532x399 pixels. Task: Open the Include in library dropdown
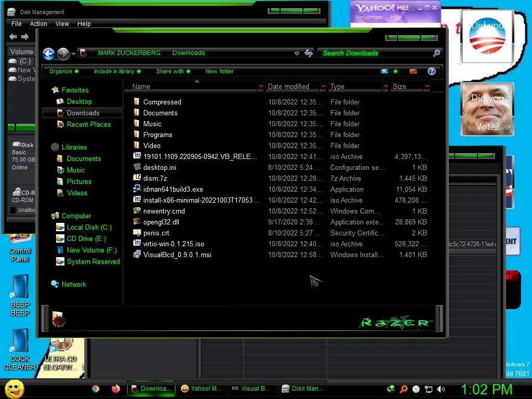(117, 71)
